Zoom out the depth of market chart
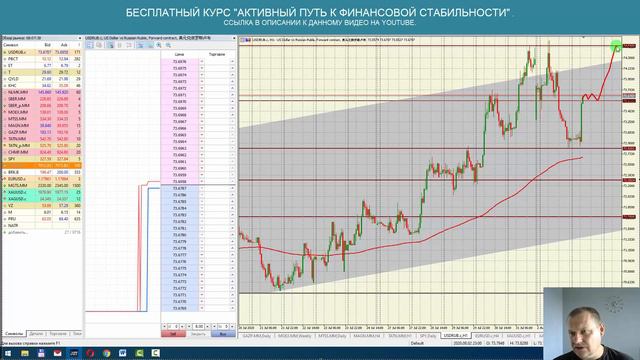The width and height of the screenshot is (640, 360). point(168,45)
